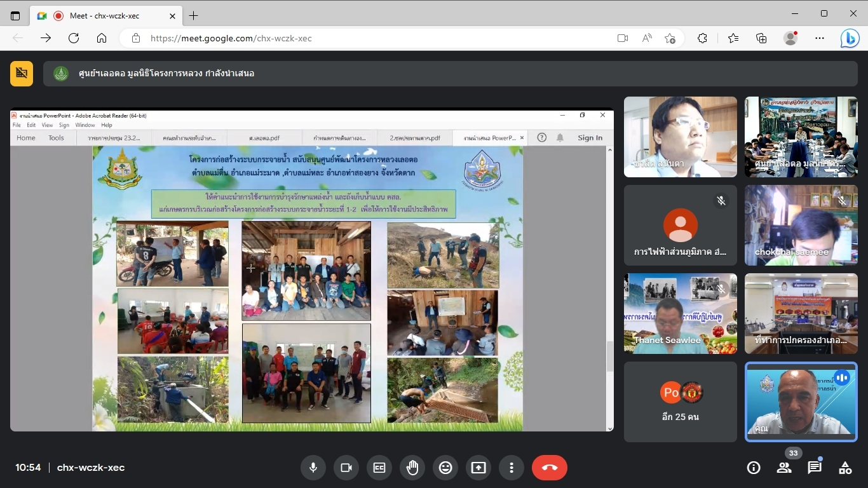Open the browser profile avatar

coord(790,38)
